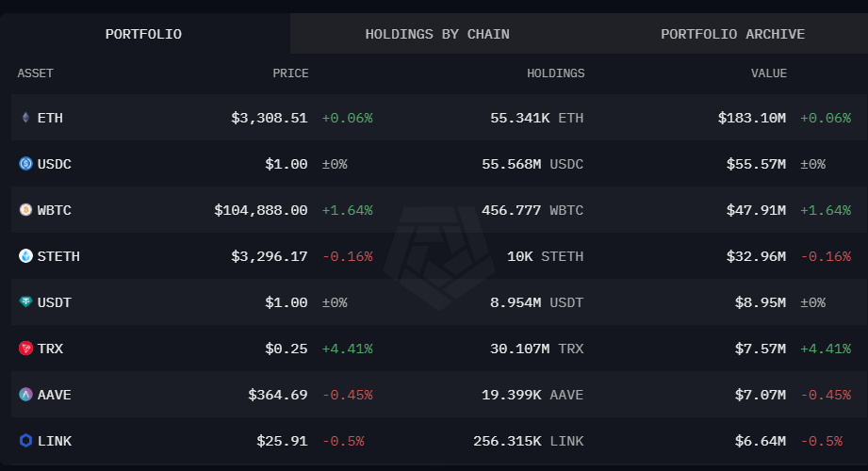Image resolution: width=868 pixels, height=471 pixels.
Task: Open the Portfolio Archive tab
Action: click(732, 34)
